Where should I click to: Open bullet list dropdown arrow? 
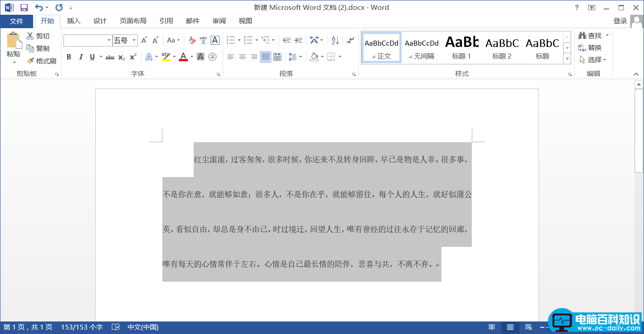(239, 40)
